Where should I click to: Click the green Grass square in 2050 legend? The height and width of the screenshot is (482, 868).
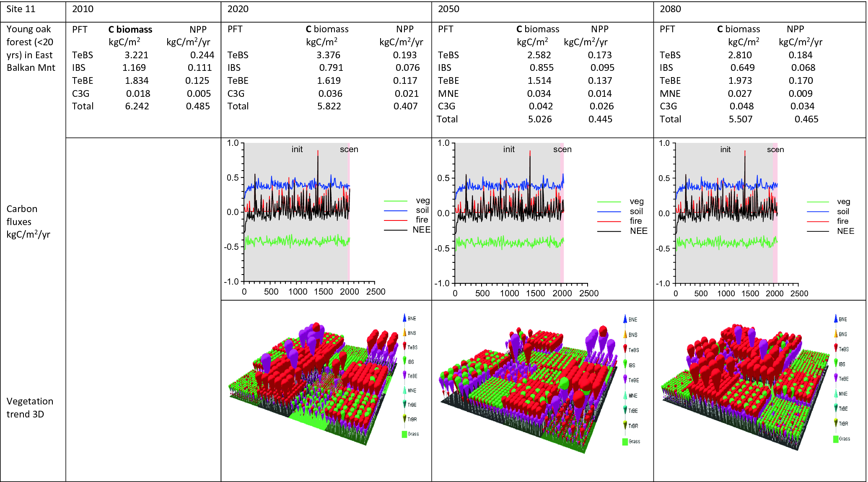pos(625,441)
